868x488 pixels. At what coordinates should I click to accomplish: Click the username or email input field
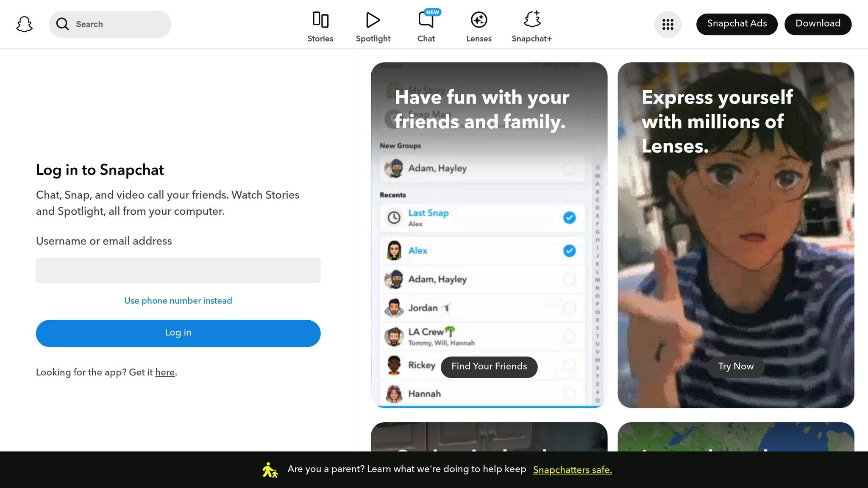[178, 270]
